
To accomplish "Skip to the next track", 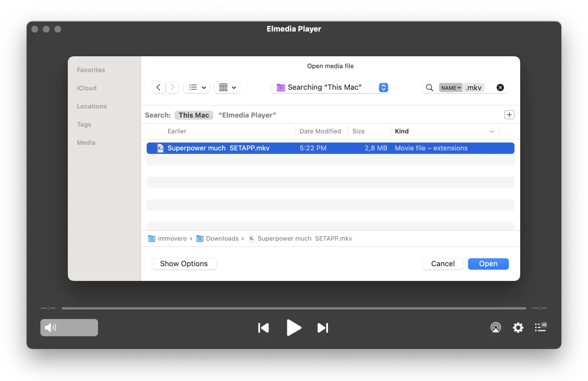I will point(323,328).
